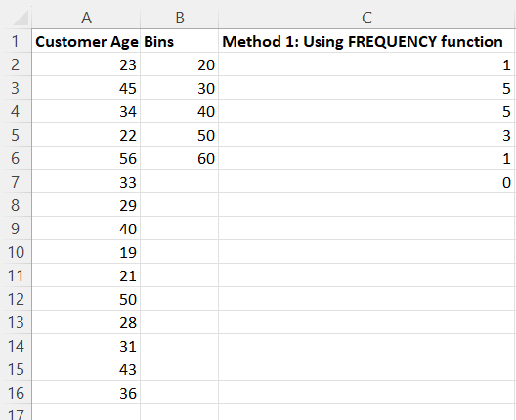Select row 6 header
Image resolution: width=516 pixels, height=420 pixels.
(16, 158)
